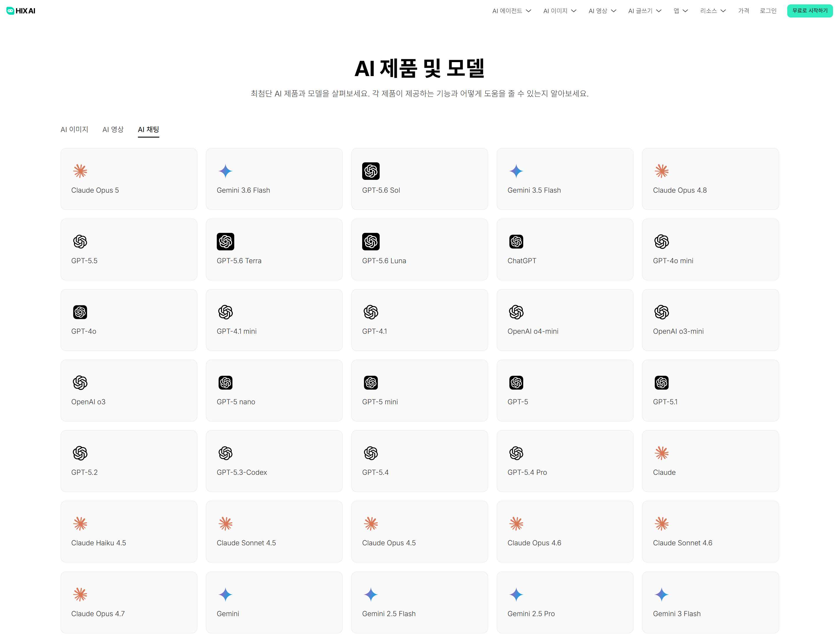The image size is (840, 638).
Task: Click the GPT-5.4 Pro card icon
Action: tap(517, 453)
